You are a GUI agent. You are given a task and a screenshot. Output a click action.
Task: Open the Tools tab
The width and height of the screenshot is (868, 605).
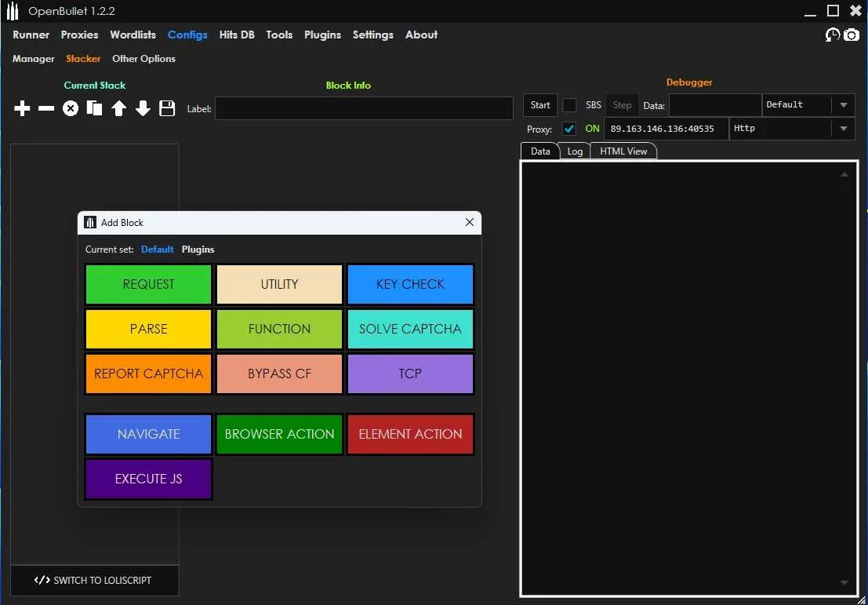click(x=279, y=35)
